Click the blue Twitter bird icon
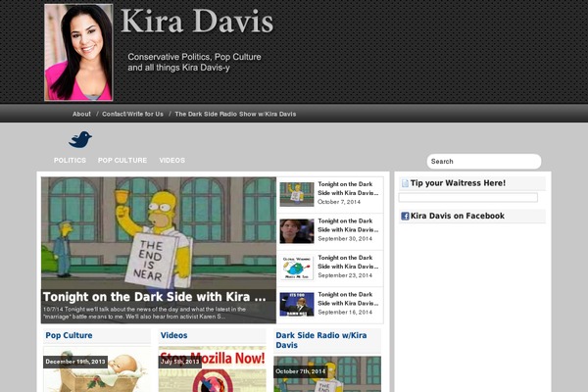 80,139
